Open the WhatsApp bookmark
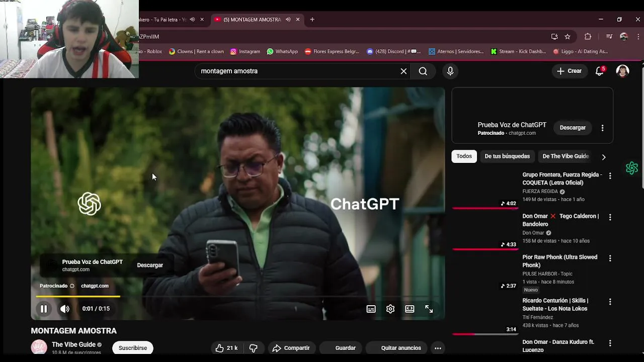This screenshot has width=644, height=362. pos(282,51)
